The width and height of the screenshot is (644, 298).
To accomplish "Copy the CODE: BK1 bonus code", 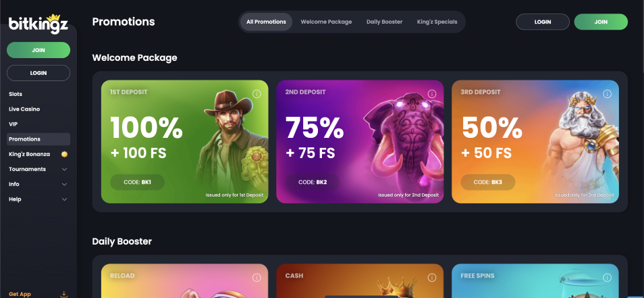I will tap(137, 182).
